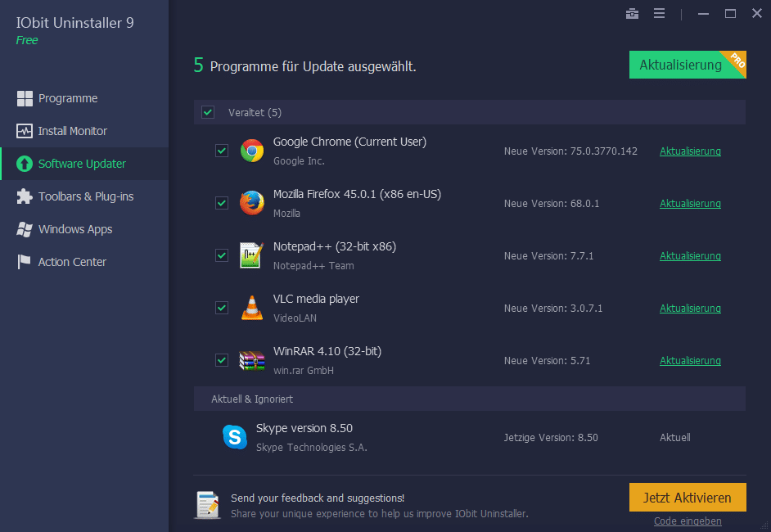This screenshot has width=771, height=532.
Task: Click the Jetzt Aktivieren button
Action: coord(687,498)
